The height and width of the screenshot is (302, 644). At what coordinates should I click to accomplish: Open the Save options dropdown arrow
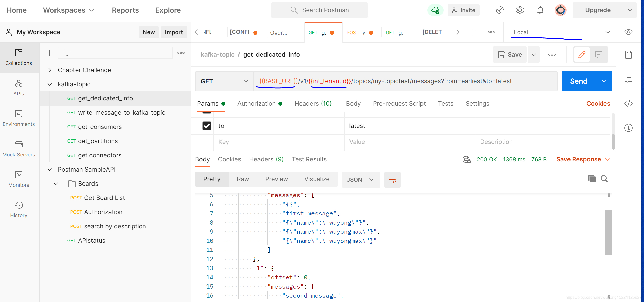(x=533, y=55)
